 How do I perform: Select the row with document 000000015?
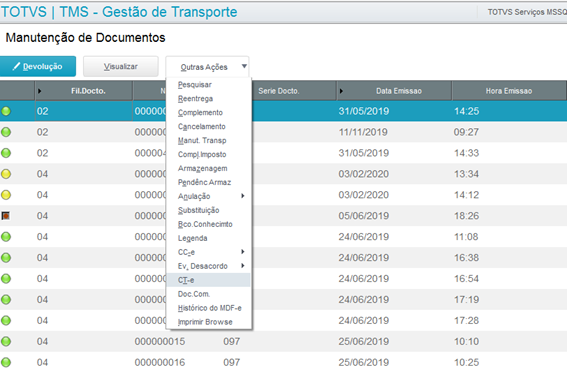tap(284, 342)
